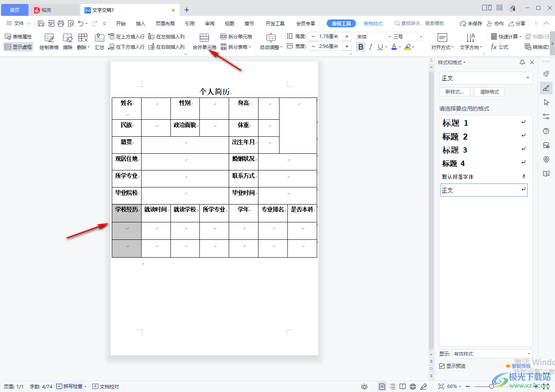Switch to reading layout view
555x392 pixels.
402,386
